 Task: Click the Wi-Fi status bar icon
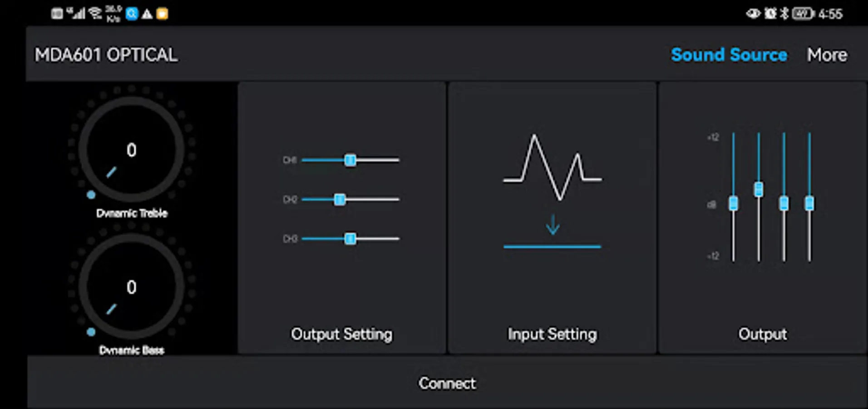[x=95, y=13]
